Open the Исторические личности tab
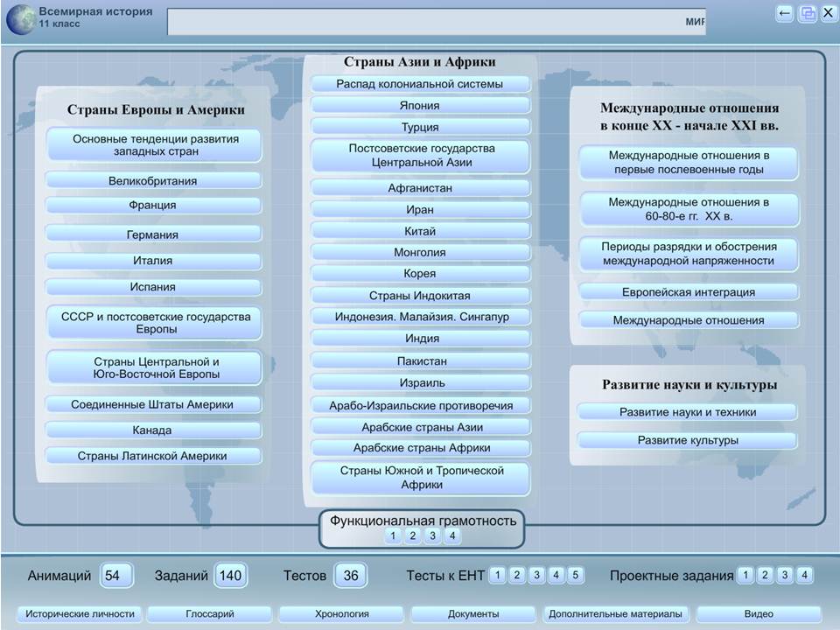Viewport: 840px width, 630px height. 80,614
